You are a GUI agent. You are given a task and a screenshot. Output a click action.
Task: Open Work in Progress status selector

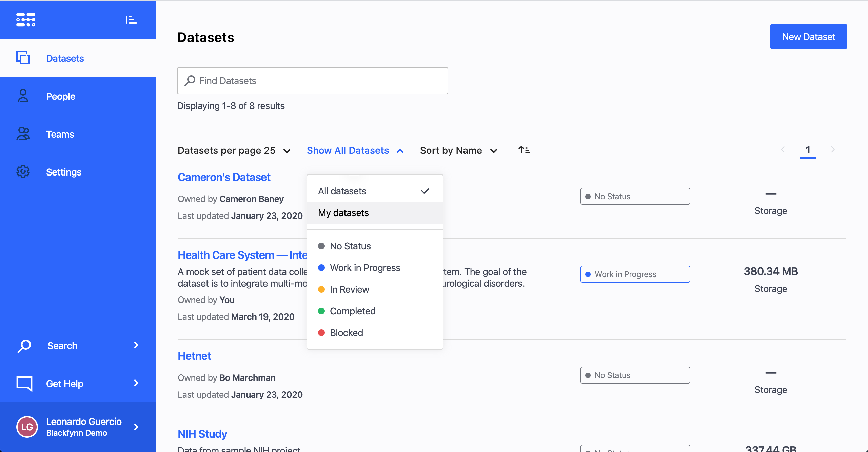click(x=635, y=274)
